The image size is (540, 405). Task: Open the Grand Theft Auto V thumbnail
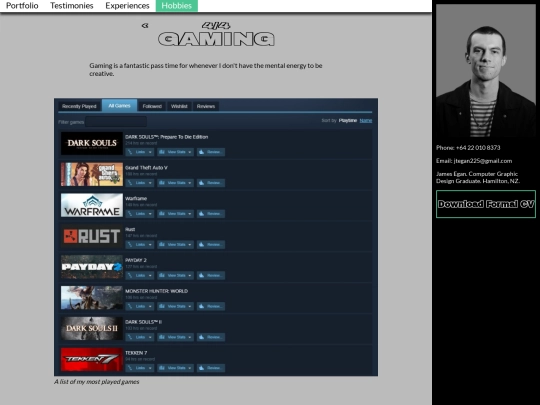point(92,174)
